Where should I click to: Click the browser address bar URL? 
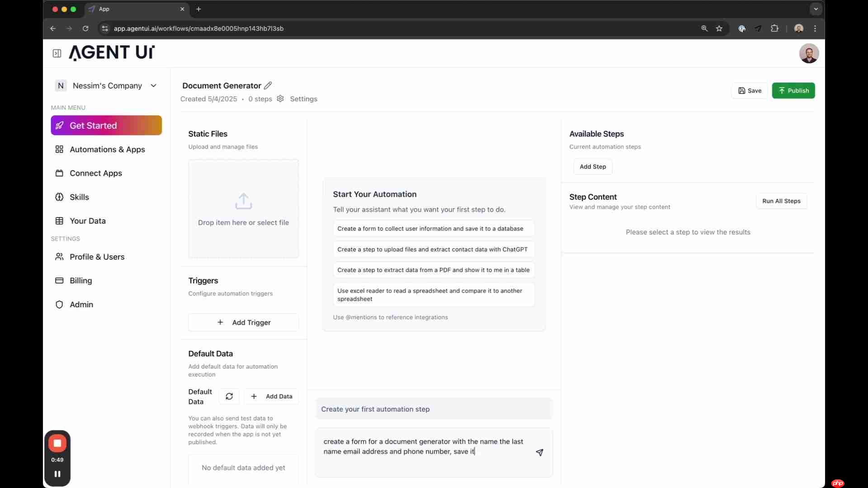coord(198,28)
